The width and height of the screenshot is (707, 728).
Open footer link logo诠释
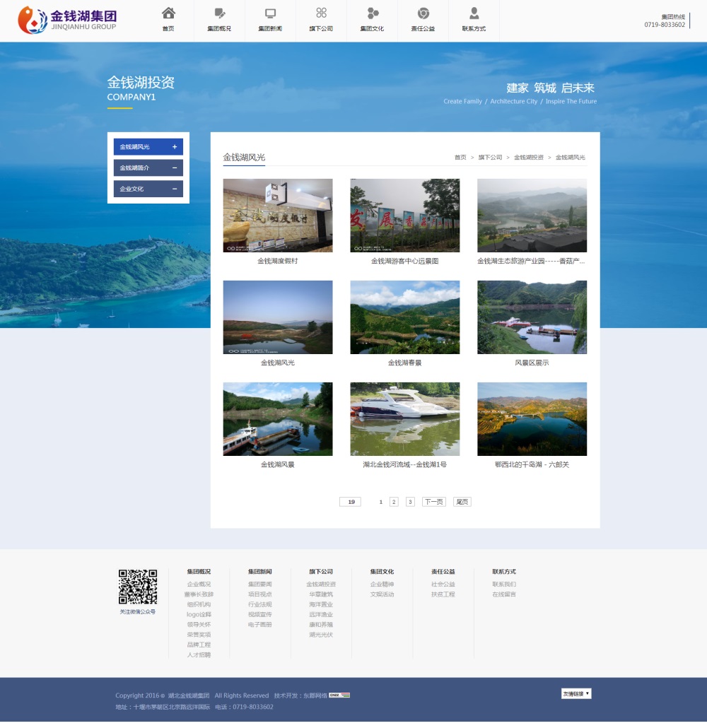point(199,614)
